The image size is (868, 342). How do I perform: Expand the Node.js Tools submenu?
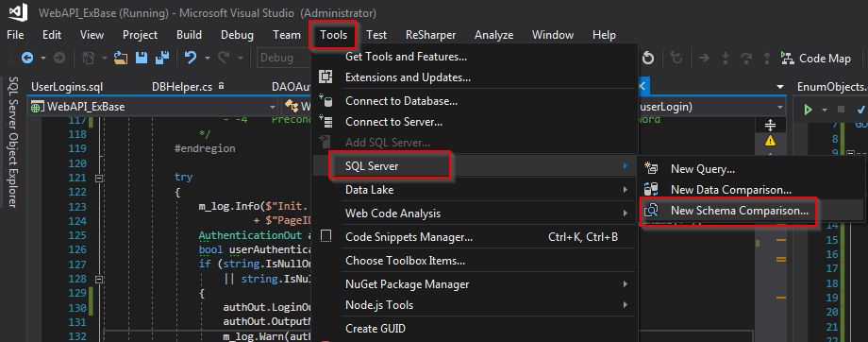click(x=475, y=305)
